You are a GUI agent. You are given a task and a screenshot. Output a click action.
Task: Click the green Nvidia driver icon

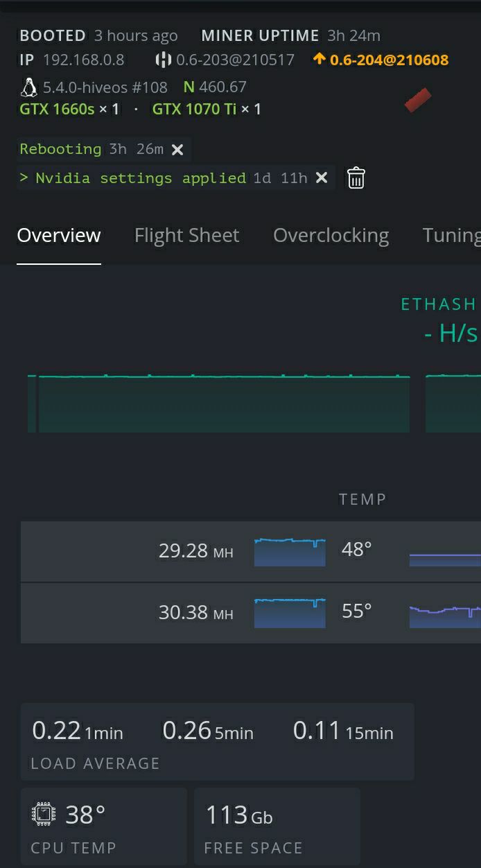(x=189, y=87)
